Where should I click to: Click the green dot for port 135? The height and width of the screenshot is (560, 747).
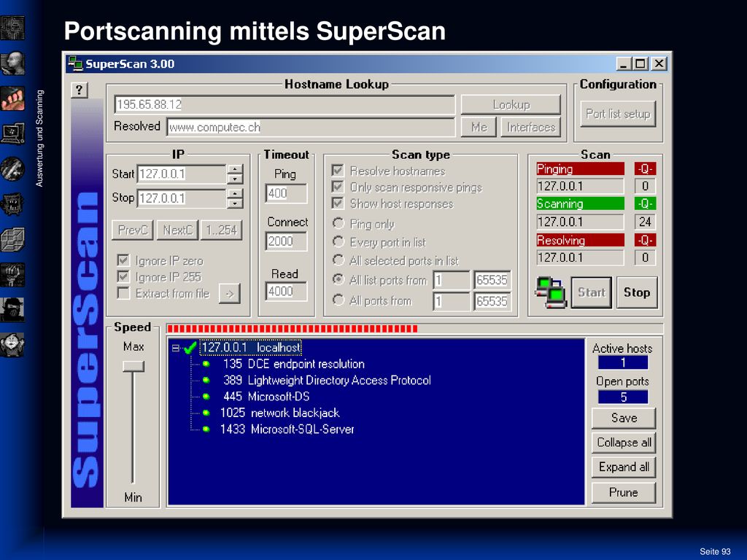206,365
